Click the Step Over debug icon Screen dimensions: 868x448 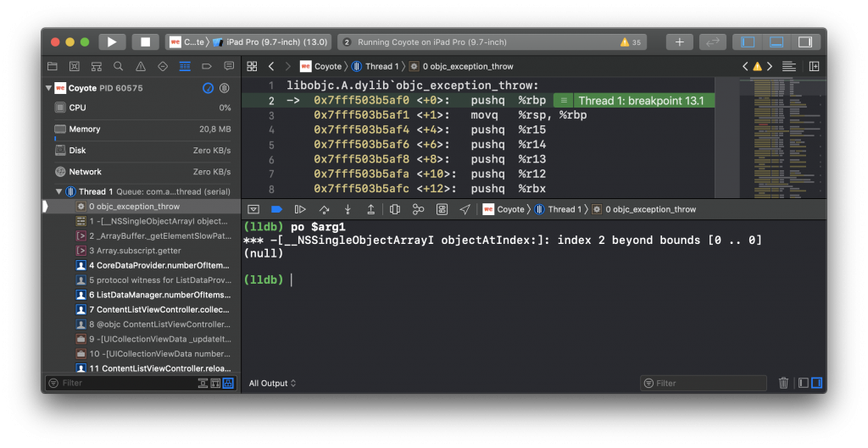(324, 209)
